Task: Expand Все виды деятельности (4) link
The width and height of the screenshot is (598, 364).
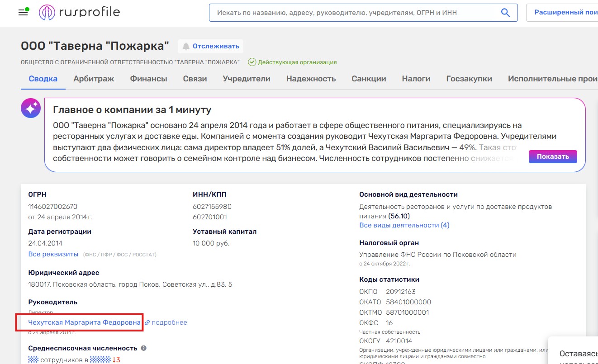Action: point(404,225)
